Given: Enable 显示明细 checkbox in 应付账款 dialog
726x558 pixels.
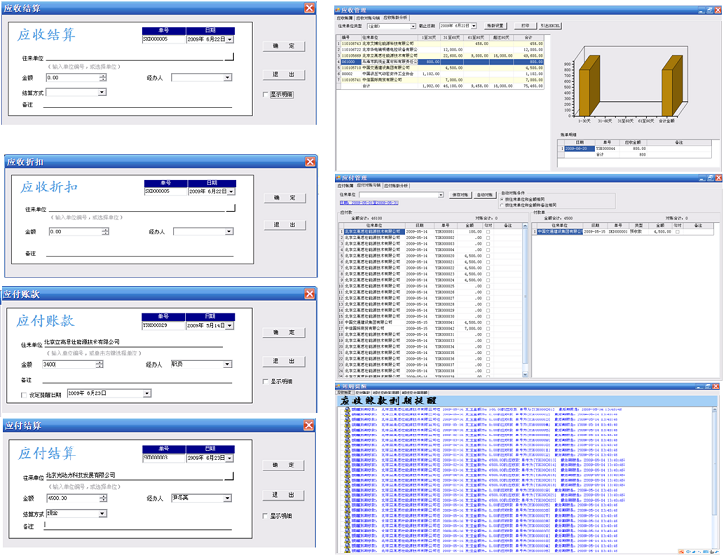Looking at the screenshot, I should pyautogui.click(x=265, y=382).
